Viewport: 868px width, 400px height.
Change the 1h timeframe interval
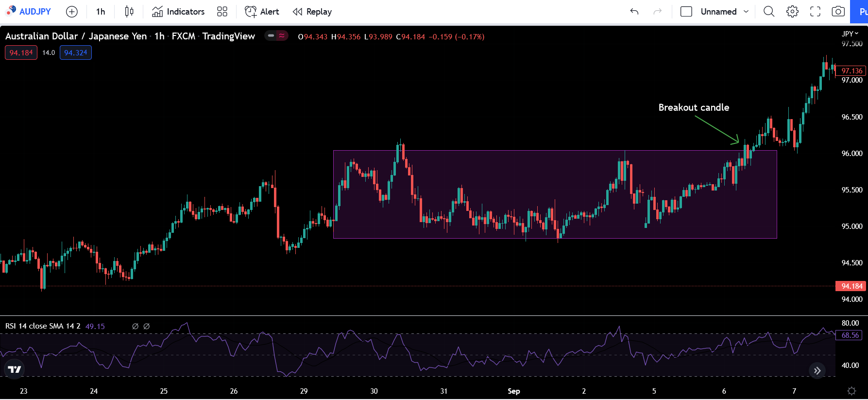pos(101,12)
